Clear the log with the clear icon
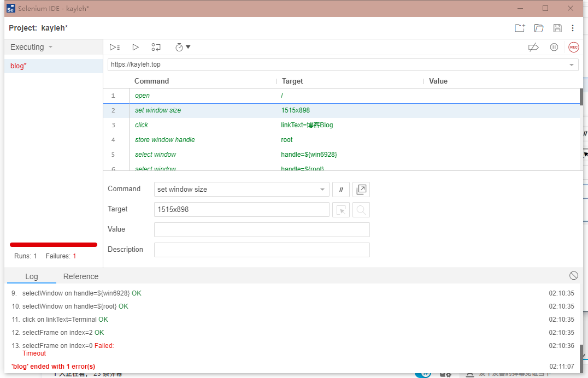 (573, 276)
